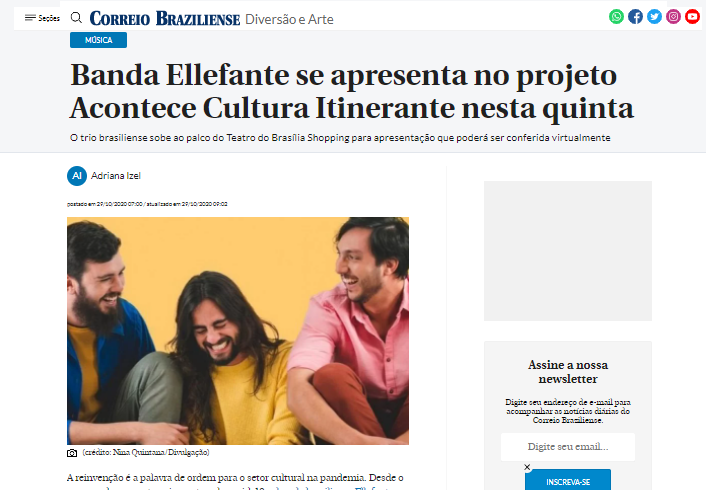Click the article headline Banda Ellefante
The height and width of the screenshot is (490, 706).
352,91
